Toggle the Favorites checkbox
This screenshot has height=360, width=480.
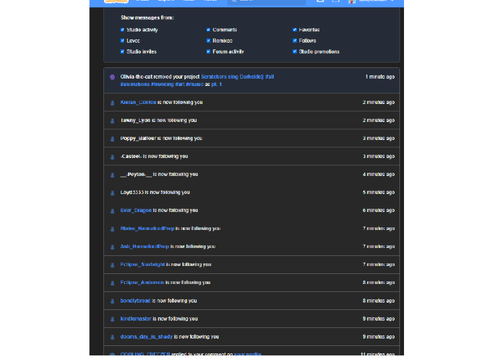coord(295,30)
